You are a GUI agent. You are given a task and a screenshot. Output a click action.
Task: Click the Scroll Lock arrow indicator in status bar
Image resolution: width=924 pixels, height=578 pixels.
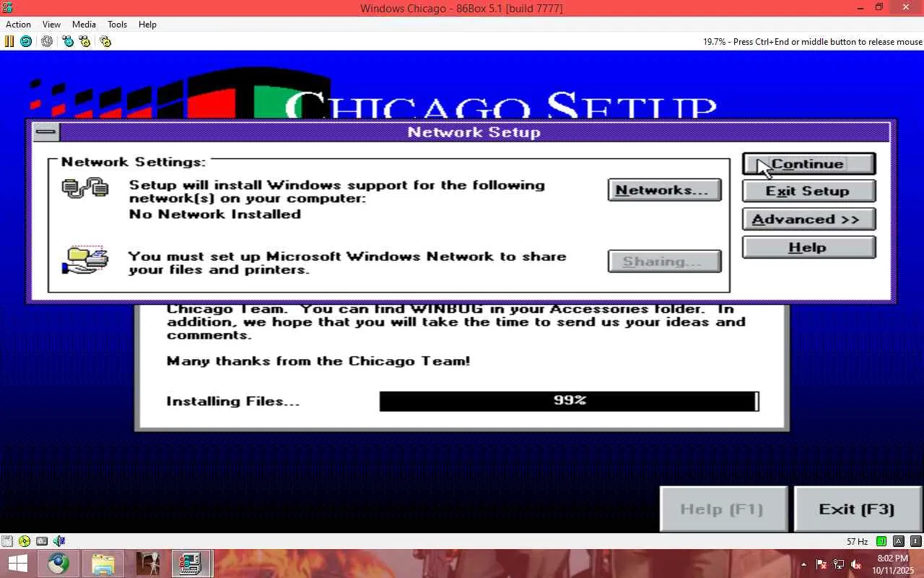click(915, 541)
